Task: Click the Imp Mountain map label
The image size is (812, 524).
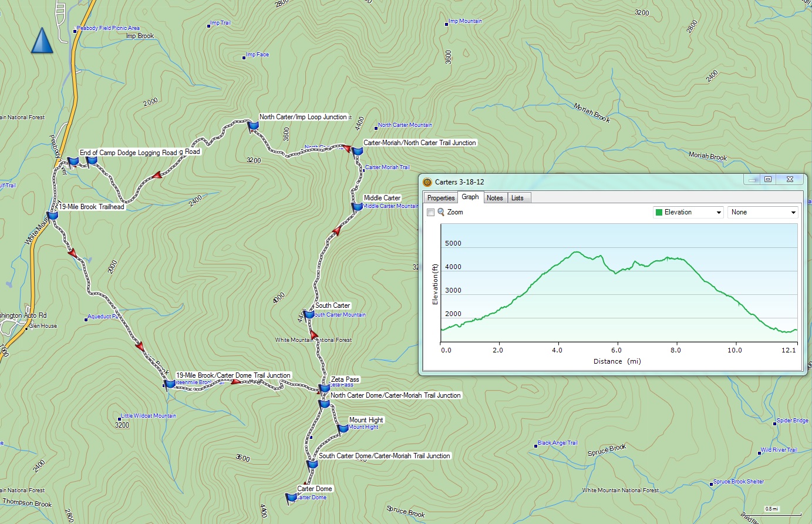Action: point(465,21)
